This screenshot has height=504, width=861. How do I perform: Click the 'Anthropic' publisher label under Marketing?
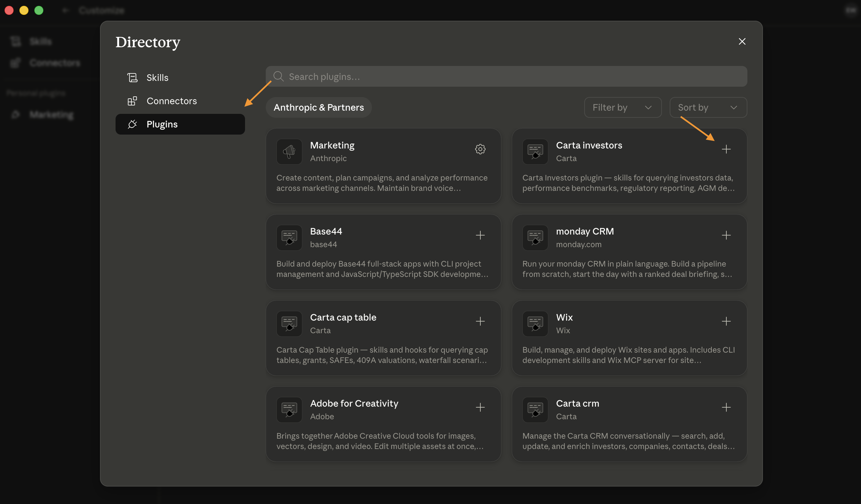(328, 159)
